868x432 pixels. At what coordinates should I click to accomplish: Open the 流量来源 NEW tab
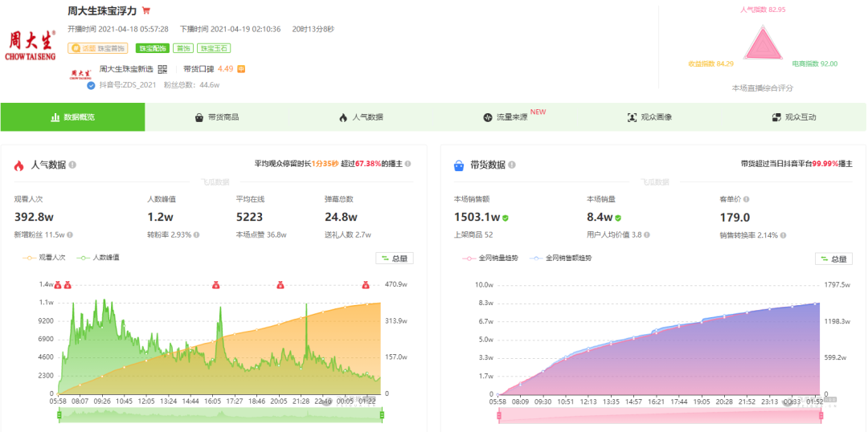(x=505, y=117)
